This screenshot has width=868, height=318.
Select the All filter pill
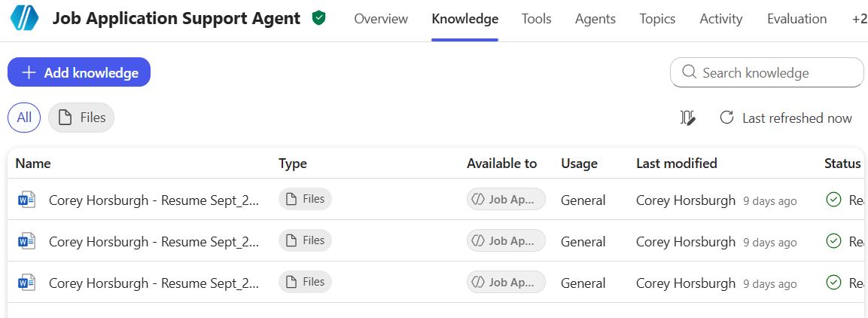24,118
